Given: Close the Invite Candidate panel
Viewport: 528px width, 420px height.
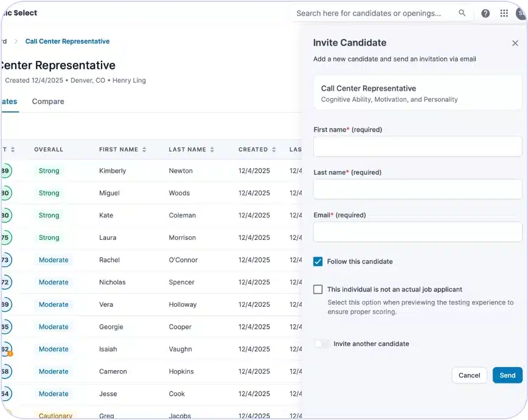Looking at the screenshot, I should [x=515, y=43].
